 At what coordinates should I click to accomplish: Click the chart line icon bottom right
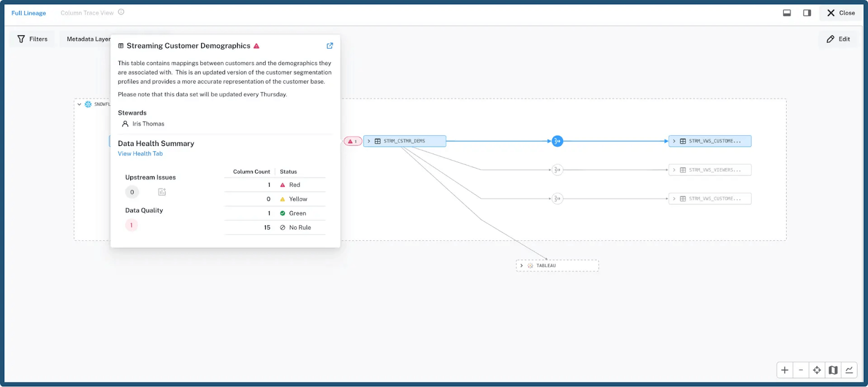tap(849, 370)
